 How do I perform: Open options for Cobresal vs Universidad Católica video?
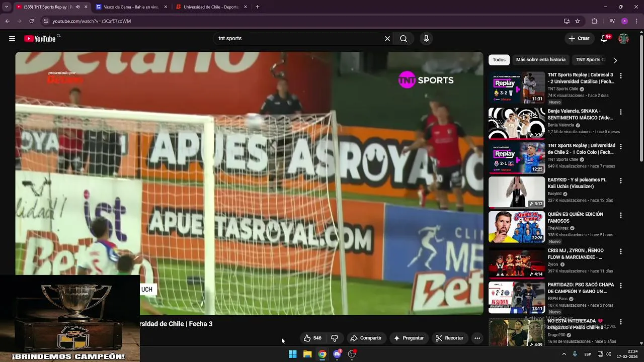[620, 75]
